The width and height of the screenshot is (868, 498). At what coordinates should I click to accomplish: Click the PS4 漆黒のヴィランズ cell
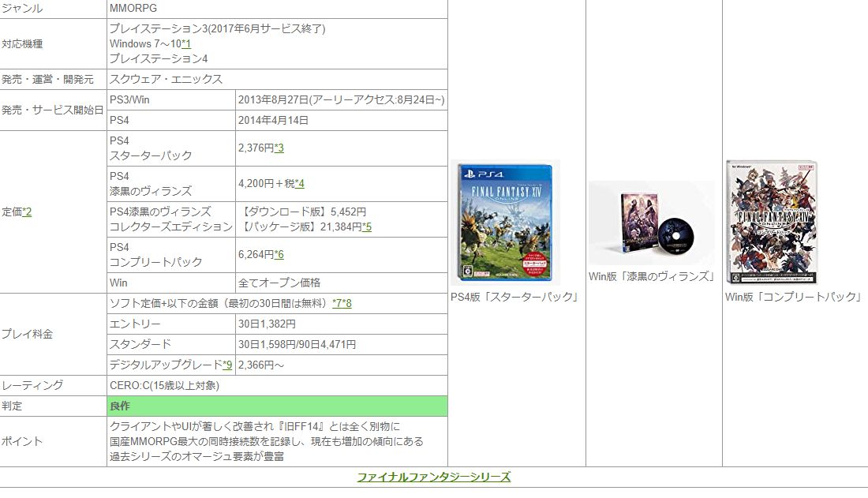[171, 184]
